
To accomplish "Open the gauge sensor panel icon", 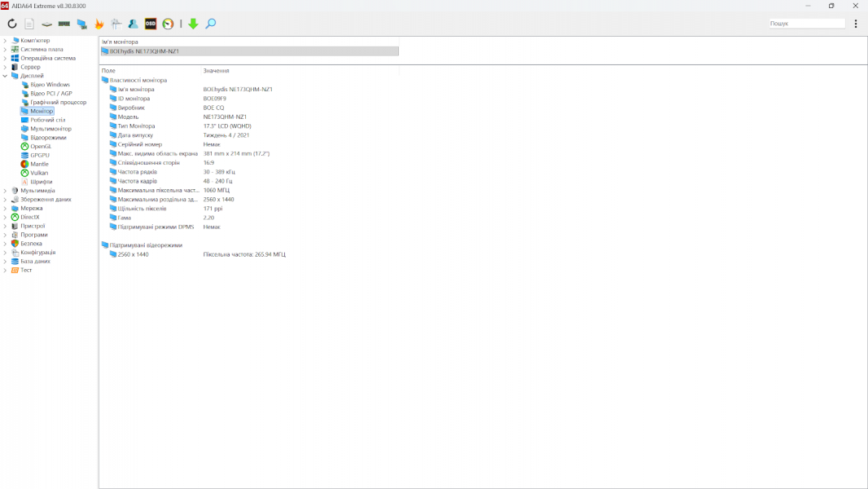I will (x=168, y=24).
